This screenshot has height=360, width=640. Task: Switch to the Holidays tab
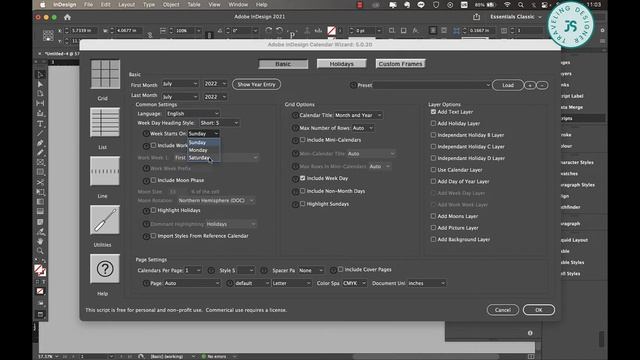pos(342,64)
